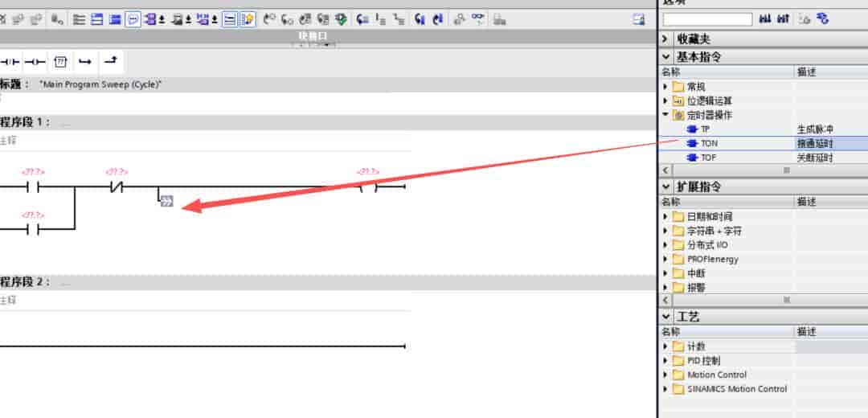Expand the 字符串 + 字符 folder
Screen dimensions: 868x418
point(665,231)
